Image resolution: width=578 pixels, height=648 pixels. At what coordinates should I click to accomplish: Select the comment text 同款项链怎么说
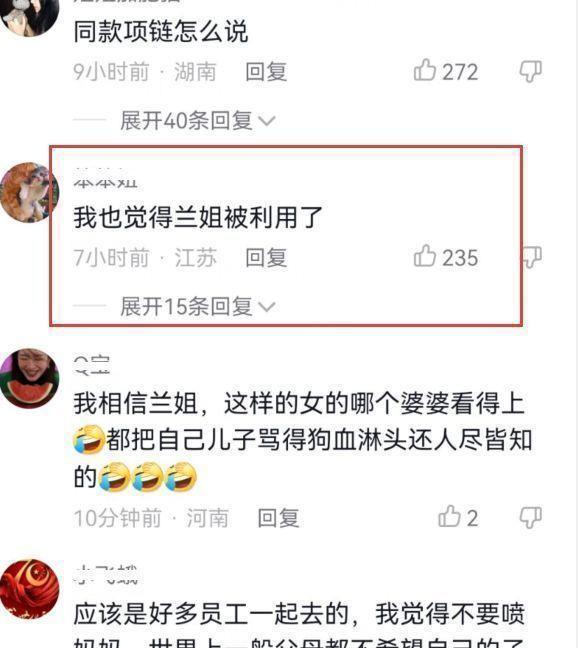point(161,31)
